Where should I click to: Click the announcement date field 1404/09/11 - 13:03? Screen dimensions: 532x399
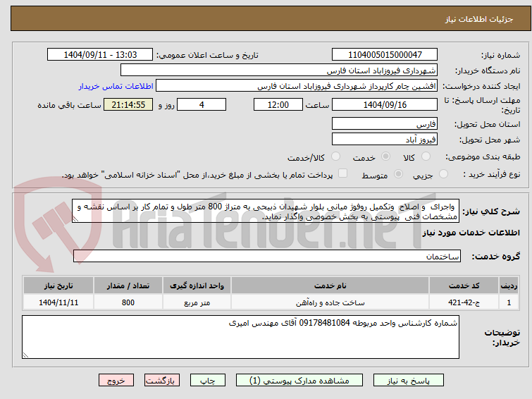tap(100, 55)
